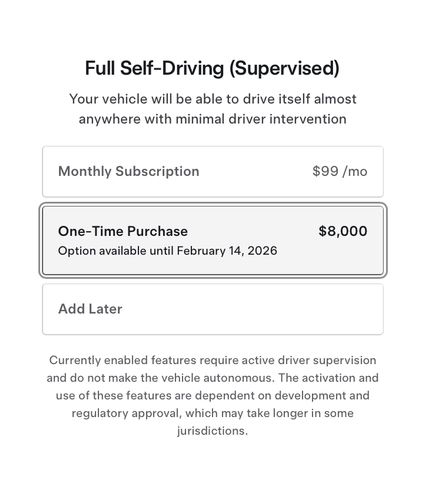Click the "/mo" suffix beside $99
Image resolution: width=425 pixels, height=500 pixels.
[x=355, y=171]
